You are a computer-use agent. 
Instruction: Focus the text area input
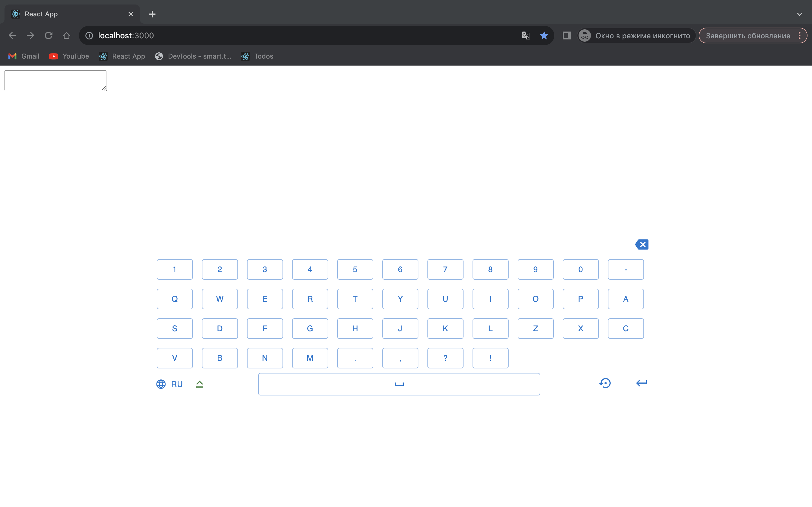click(56, 81)
